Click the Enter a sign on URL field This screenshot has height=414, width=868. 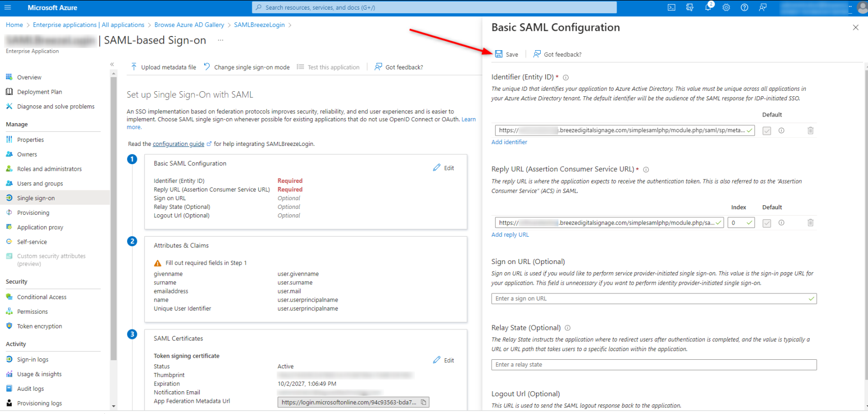[x=654, y=299]
